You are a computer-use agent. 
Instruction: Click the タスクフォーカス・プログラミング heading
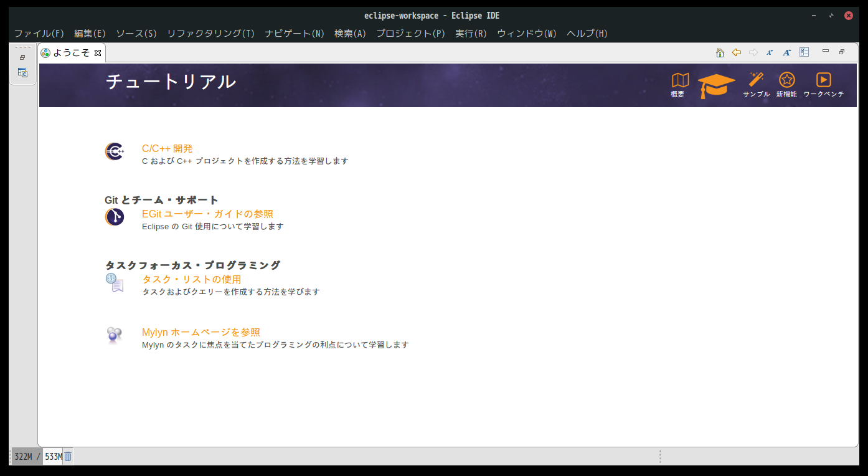[x=193, y=265]
